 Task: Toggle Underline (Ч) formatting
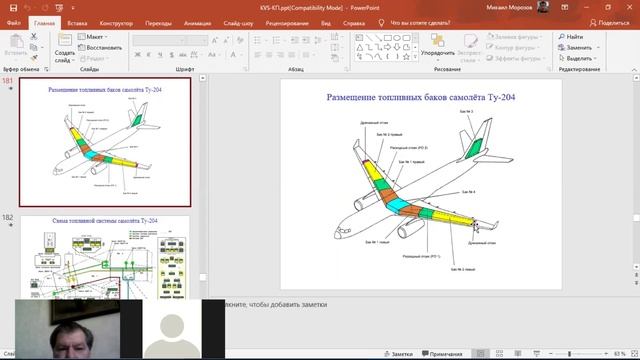pos(160,54)
